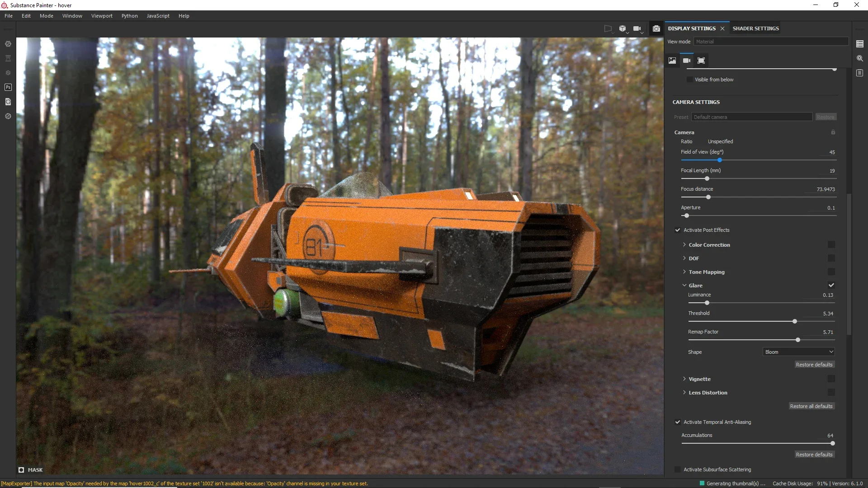Click the Shape dropdown showing Bloom
868x488 pixels.
(x=799, y=352)
